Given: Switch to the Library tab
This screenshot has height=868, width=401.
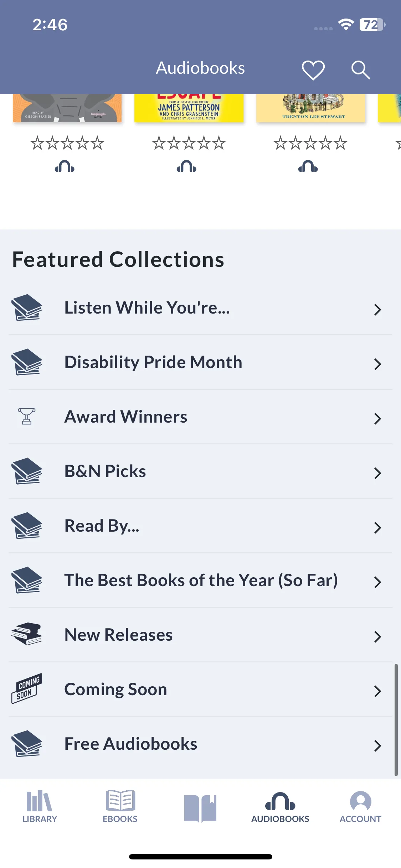Looking at the screenshot, I should pyautogui.click(x=40, y=807).
